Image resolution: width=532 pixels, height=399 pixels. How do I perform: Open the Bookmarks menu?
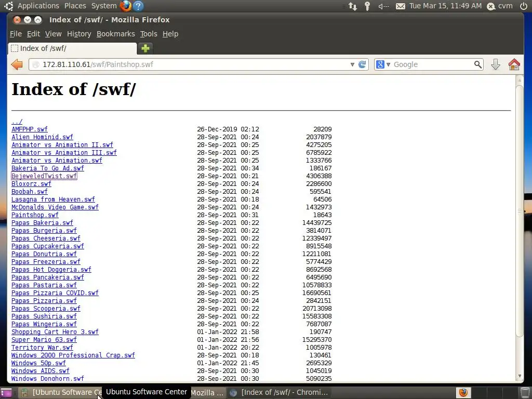116,34
